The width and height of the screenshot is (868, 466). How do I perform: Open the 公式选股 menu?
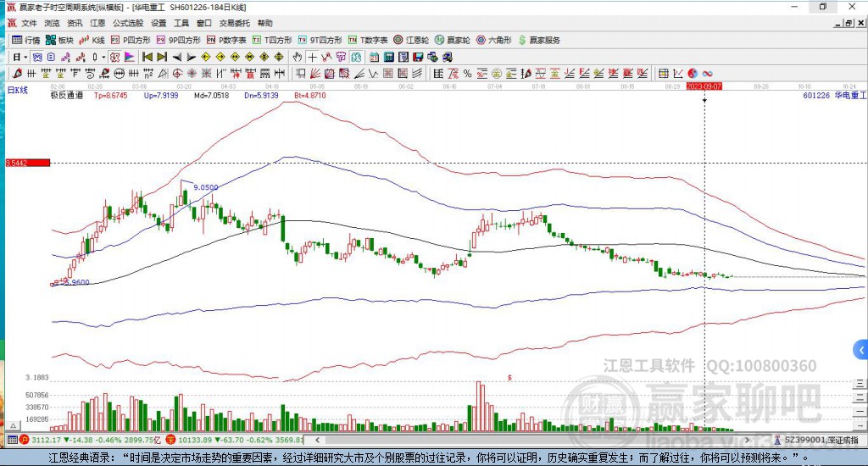128,23
